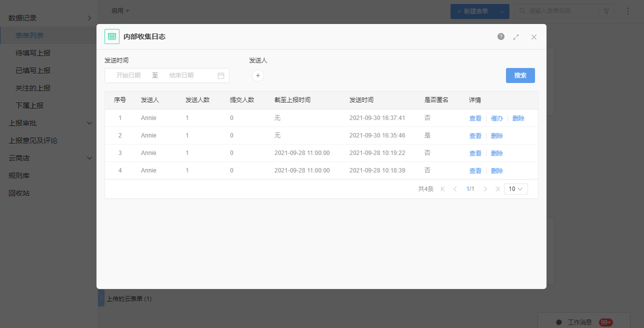Click the chat bubble icon near 工作消息

pos(559,322)
